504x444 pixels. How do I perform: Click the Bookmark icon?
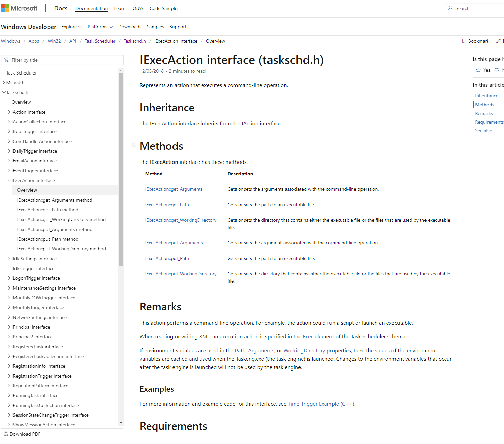coord(464,41)
